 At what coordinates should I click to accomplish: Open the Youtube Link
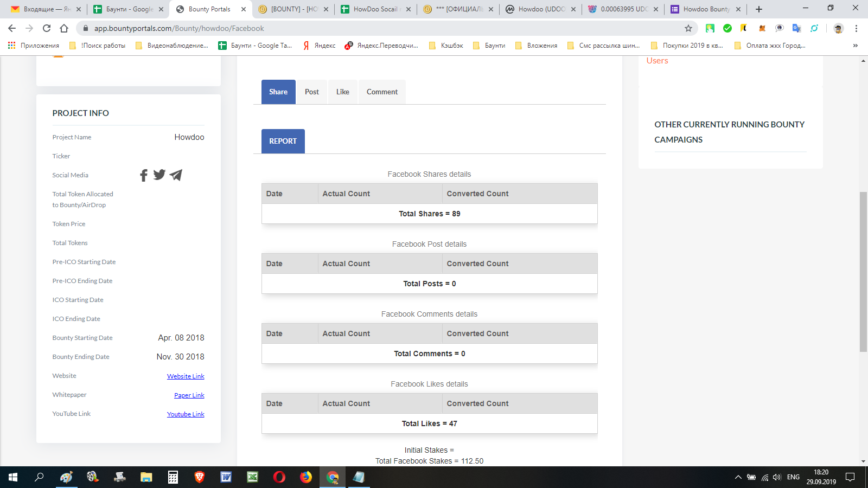pos(186,414)
